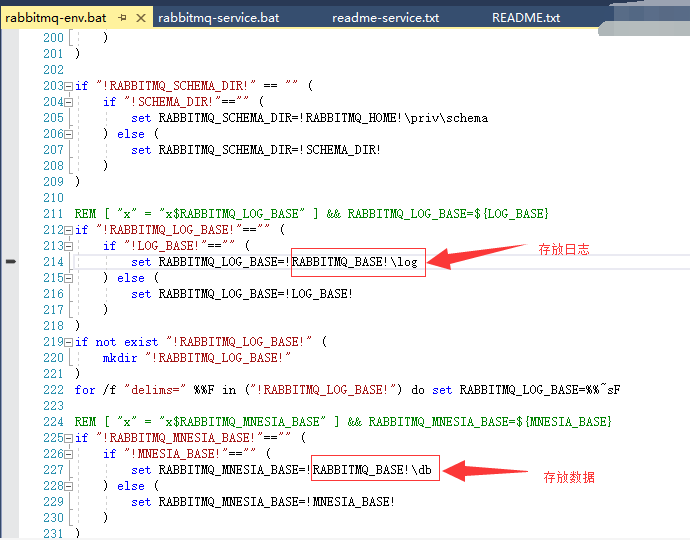Collapse the else block at line 228
Screen dimensions: 690x540
pyautogui.click(x=68, y=486)
